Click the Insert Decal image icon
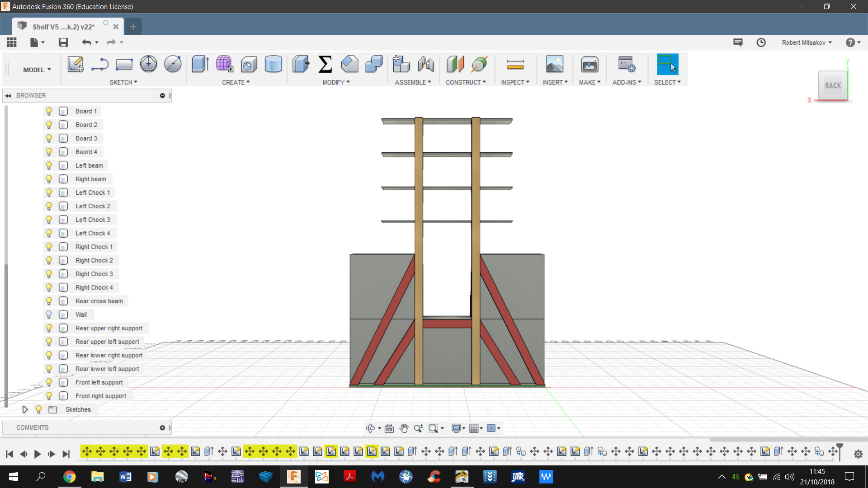The width and height of the screenshot is (868, 488). (555, 64)
